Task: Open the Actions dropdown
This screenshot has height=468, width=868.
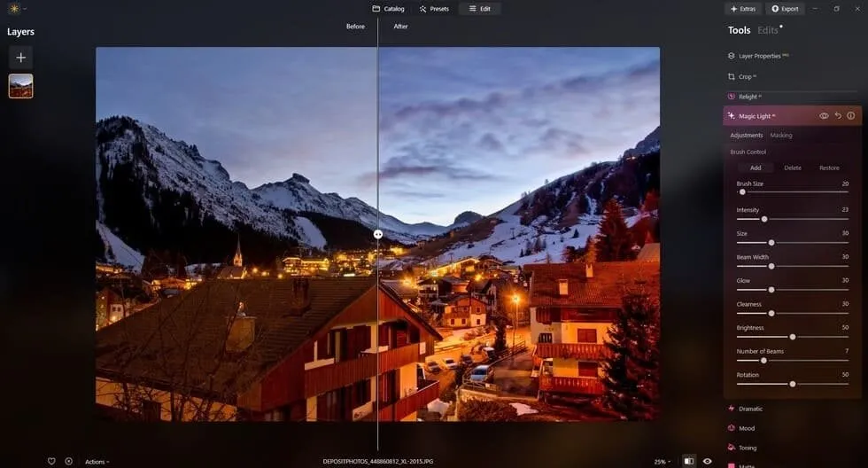Action: click(97, 462)
